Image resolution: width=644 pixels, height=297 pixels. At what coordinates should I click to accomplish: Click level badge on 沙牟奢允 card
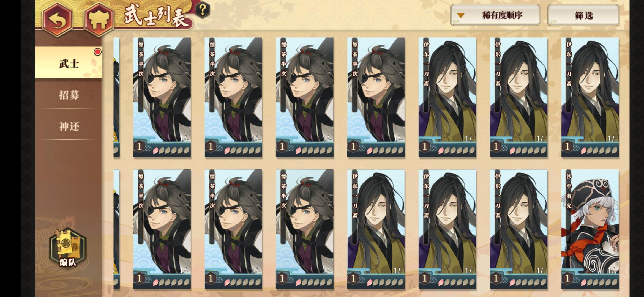click(x=567, y=279)
